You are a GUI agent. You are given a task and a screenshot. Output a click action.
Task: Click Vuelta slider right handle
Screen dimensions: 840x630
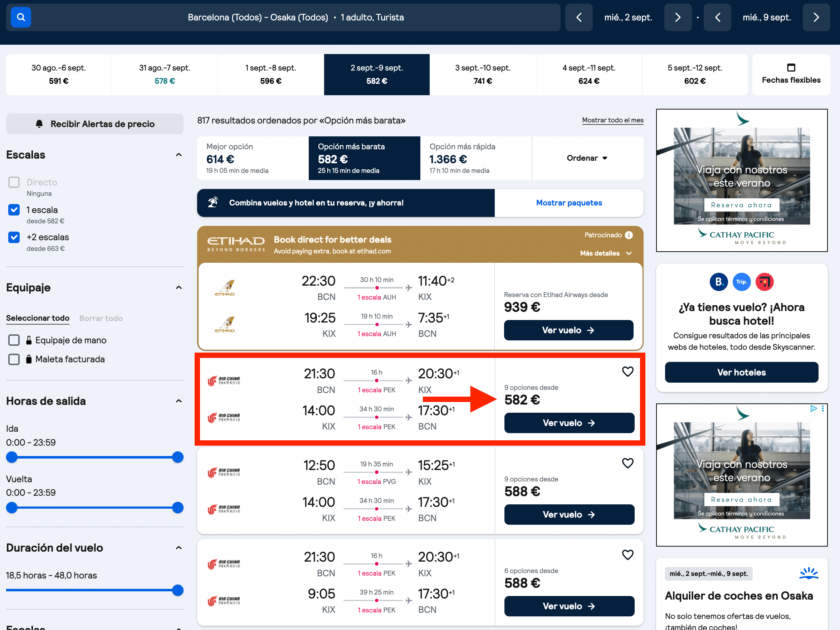click(x=178, y=507)
